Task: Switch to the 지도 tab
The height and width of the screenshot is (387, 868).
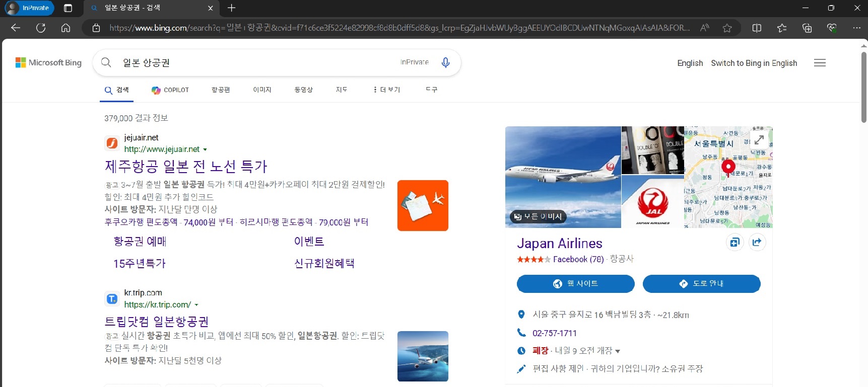Action: (342, 90)
